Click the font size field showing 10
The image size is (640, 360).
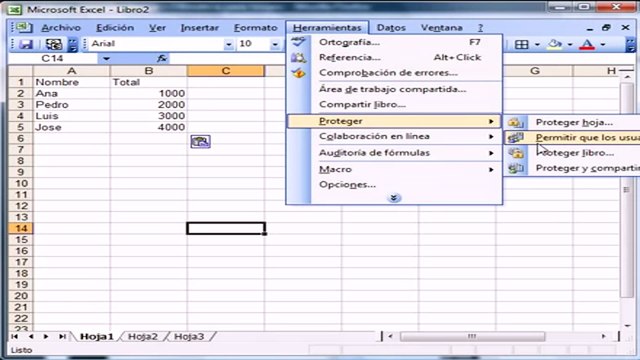[253, 44]
